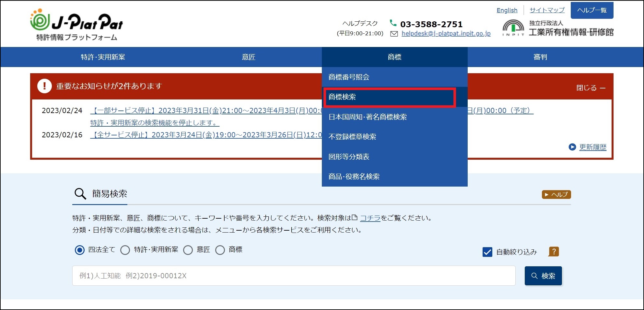Collapse notices with 閉じる
Viewport: 644px width, 310px height.
click(590, 88)
